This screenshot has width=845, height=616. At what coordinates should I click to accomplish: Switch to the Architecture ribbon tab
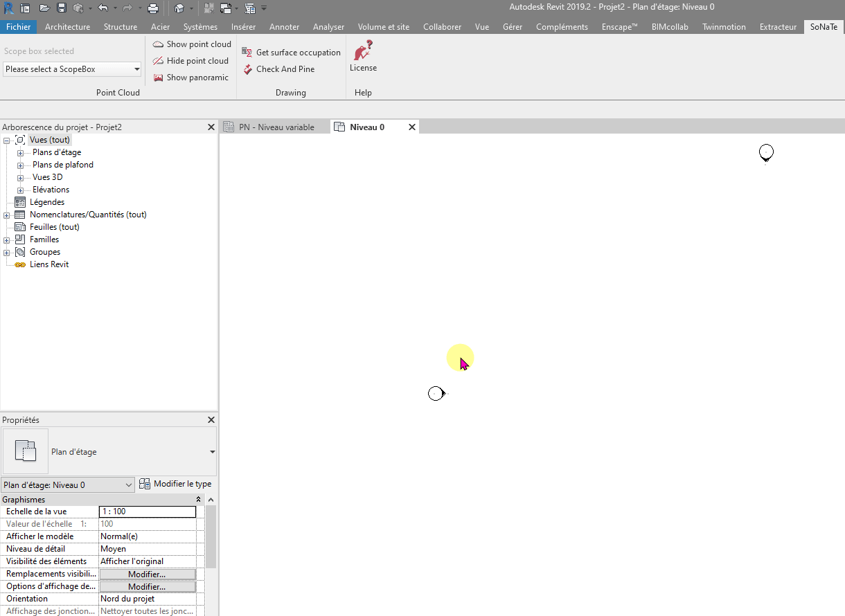[x=67, y=26]
